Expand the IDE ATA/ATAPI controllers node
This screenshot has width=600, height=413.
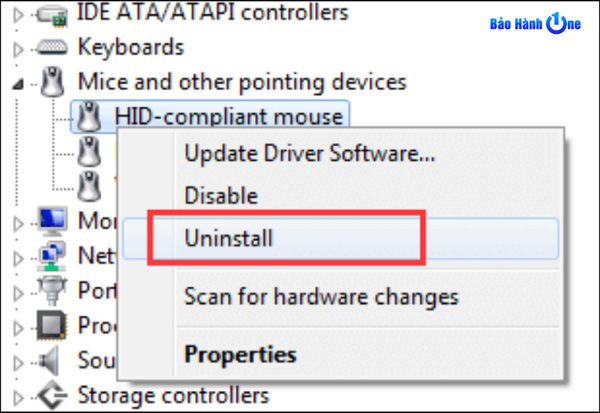click(x=19, y=13)
